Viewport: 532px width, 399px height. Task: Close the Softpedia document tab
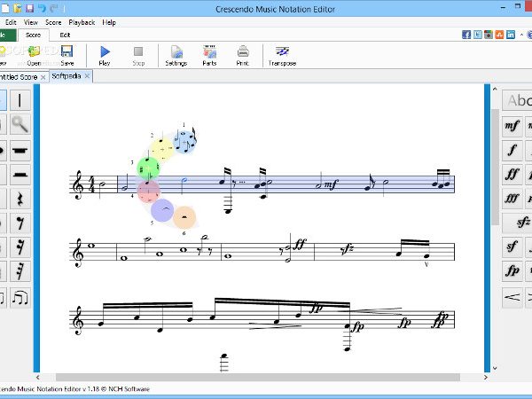[87, 76]
